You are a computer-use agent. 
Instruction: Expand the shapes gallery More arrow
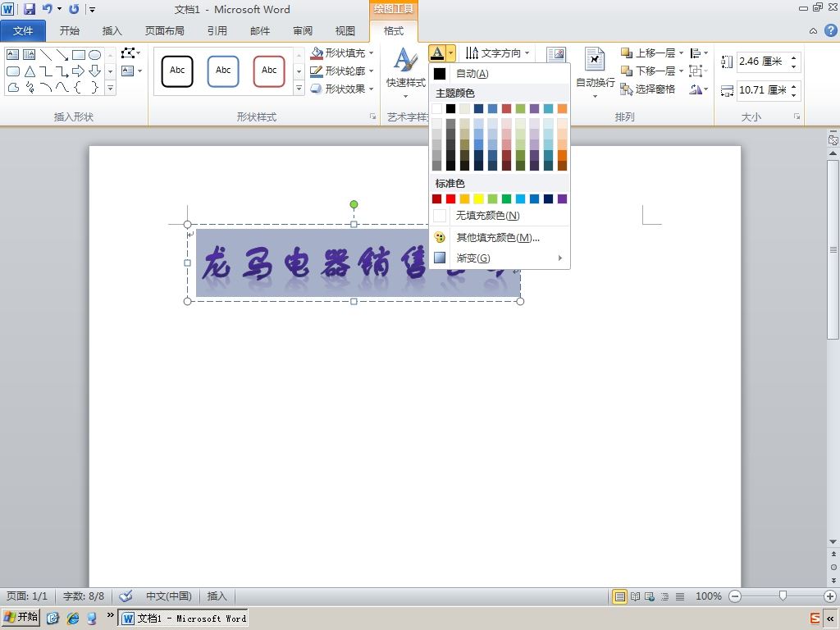click(x=111, y=88)
